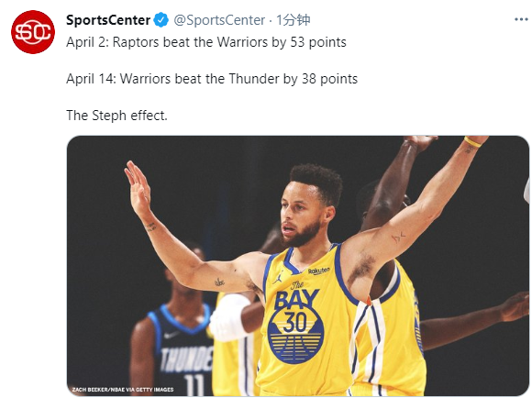Click the yellow wristband on raised arm
The height and width of the screenshot is (398, 532).
(x=472, y=142)
